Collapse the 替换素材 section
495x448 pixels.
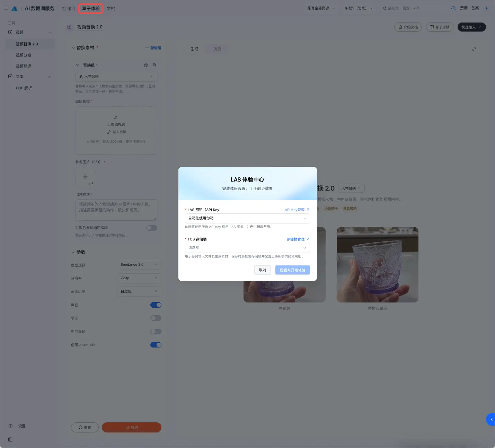[73, 48]
